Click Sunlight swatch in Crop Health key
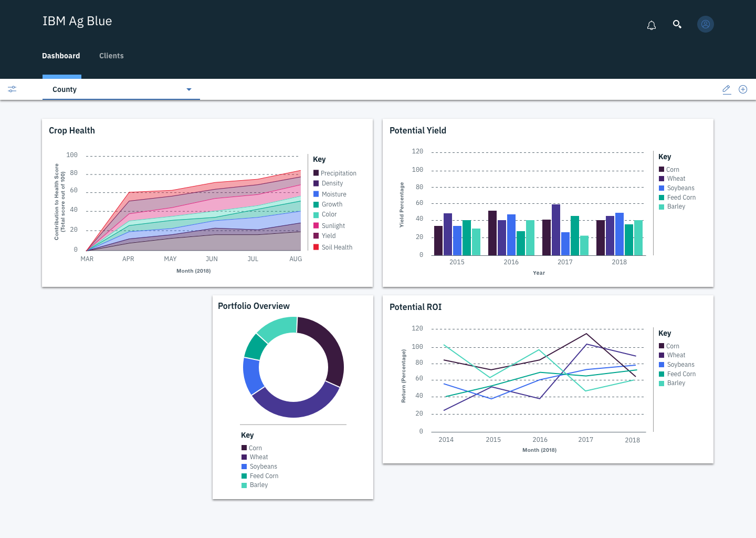The image size is (756, 538). coord(316,225)
